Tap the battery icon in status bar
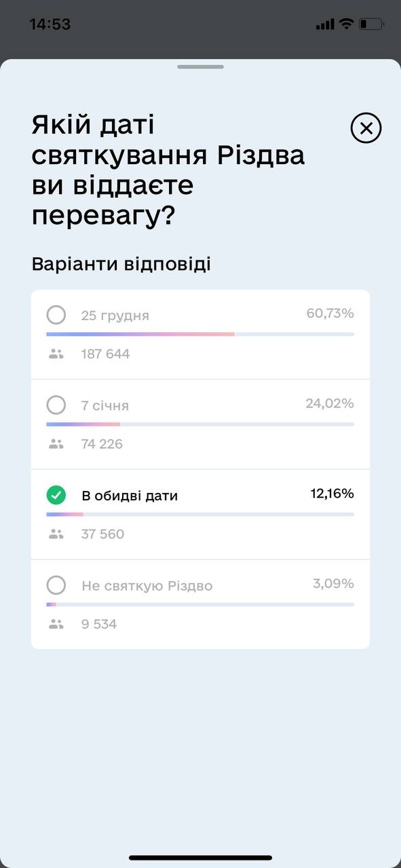Image resolution: width=401 pixels, height=868 pixels. pos(372,24)
